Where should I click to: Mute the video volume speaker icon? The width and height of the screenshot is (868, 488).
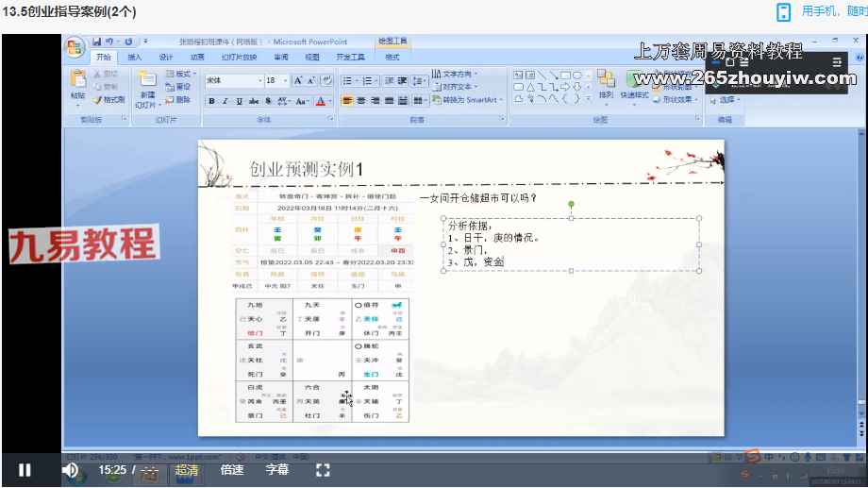[x=70, y=470]
